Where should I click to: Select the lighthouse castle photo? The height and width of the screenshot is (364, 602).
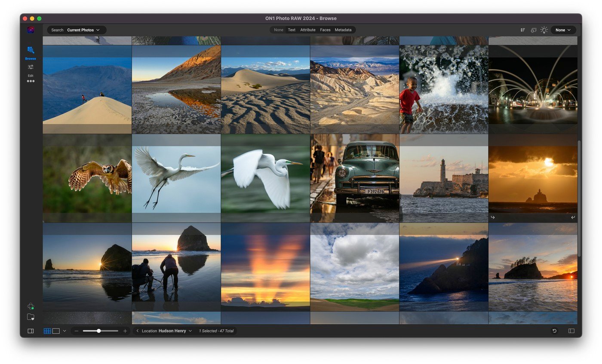pos(444,178)
